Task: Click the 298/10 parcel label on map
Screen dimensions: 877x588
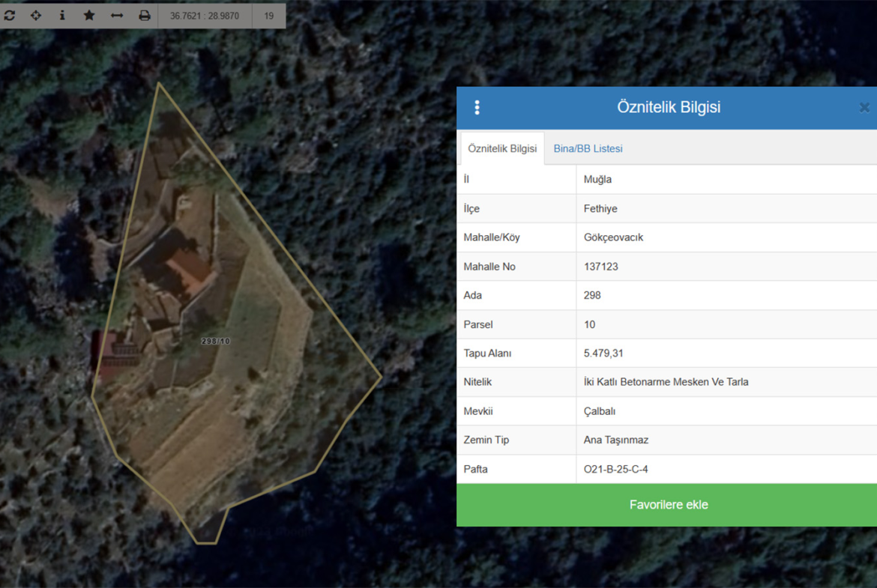Action: click(216, 341)
